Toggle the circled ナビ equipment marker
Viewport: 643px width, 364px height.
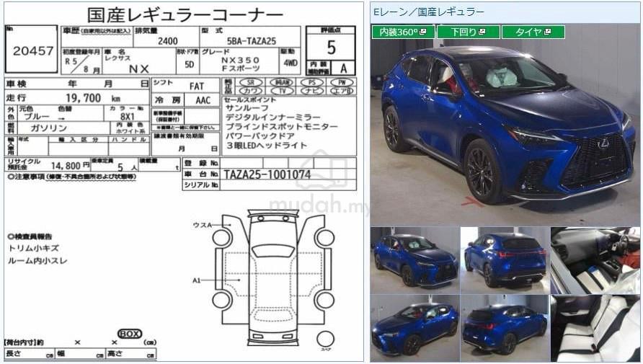(312, 91)
